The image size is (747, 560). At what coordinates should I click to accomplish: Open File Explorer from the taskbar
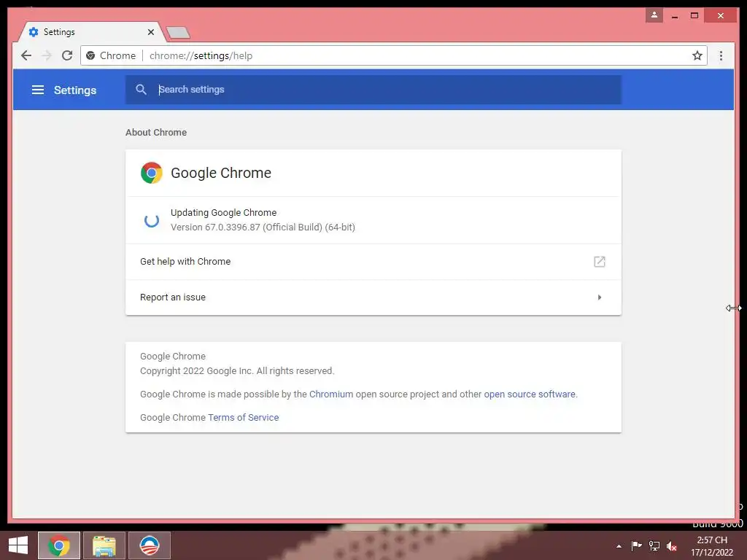point(104,545)
